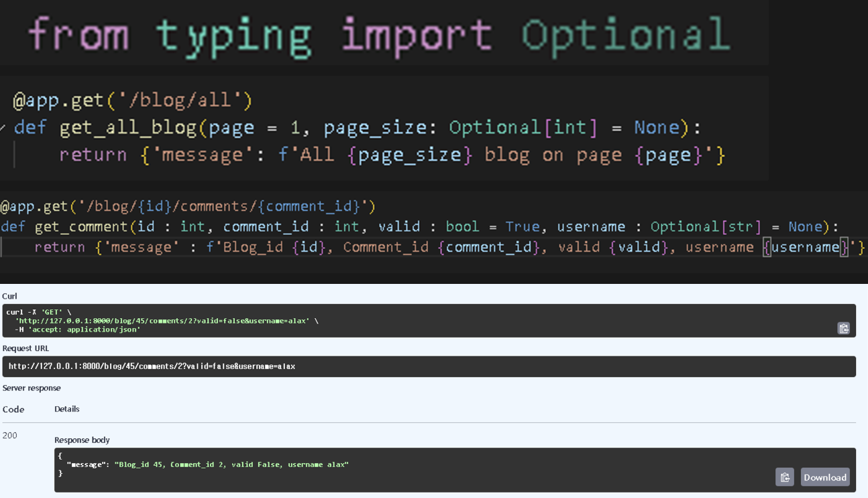Click the response body JSON message text
The image size is (868, 498).
point(231,464)
